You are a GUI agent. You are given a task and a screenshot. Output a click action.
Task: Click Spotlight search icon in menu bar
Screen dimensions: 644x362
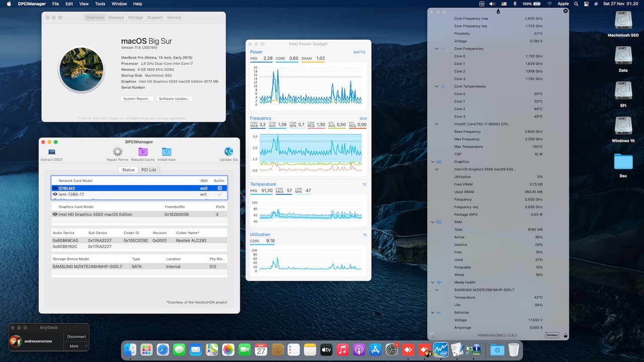click(x=576, y=4)
